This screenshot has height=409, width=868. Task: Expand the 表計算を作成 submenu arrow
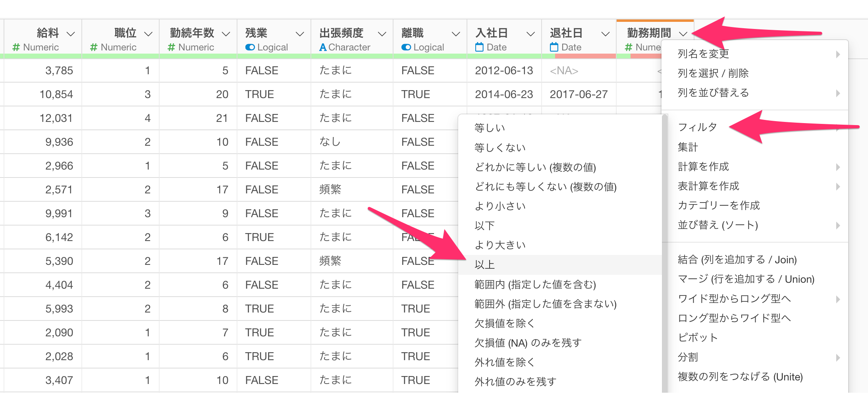838,186
